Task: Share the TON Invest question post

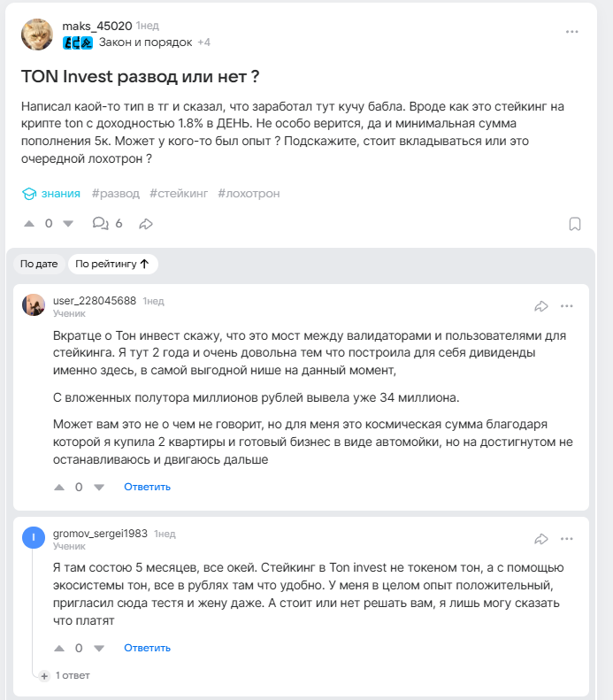Action: [x=146, y=223]
